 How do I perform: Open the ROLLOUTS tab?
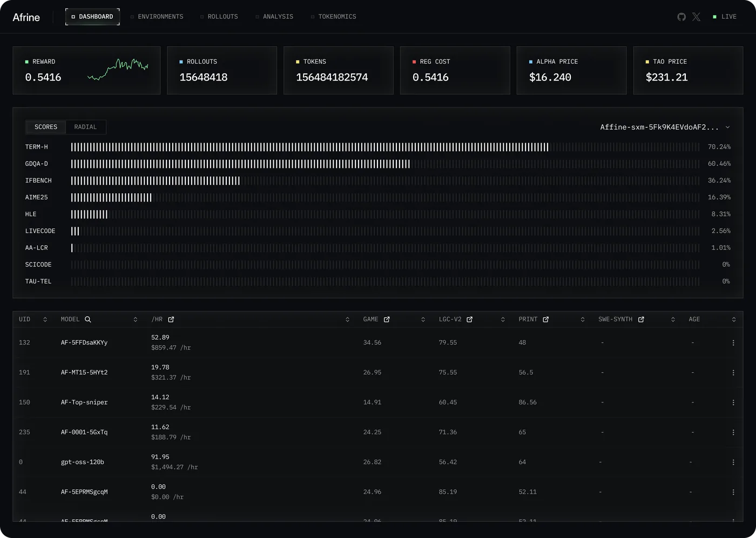219,17
